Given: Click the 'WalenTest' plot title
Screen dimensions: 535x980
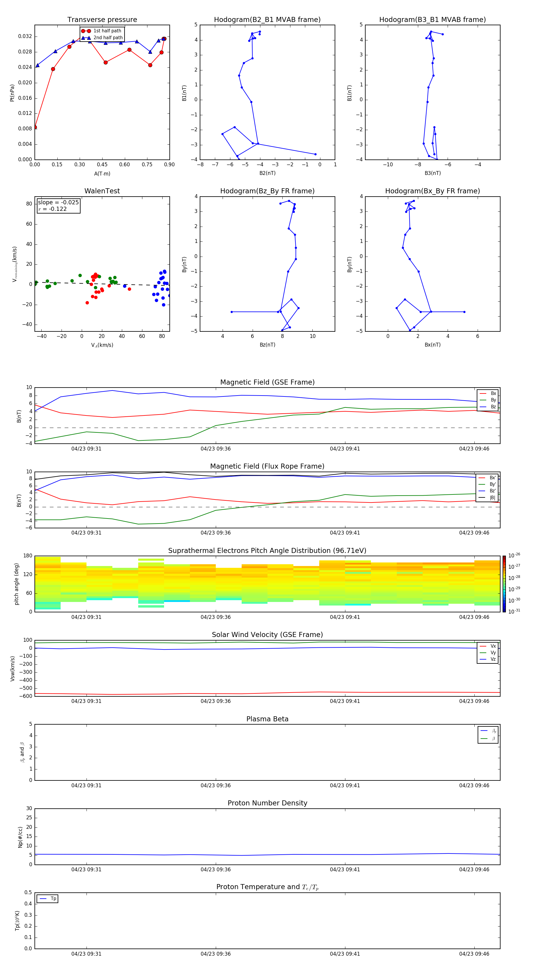Looking at the screenshot, I should [102, 191].
